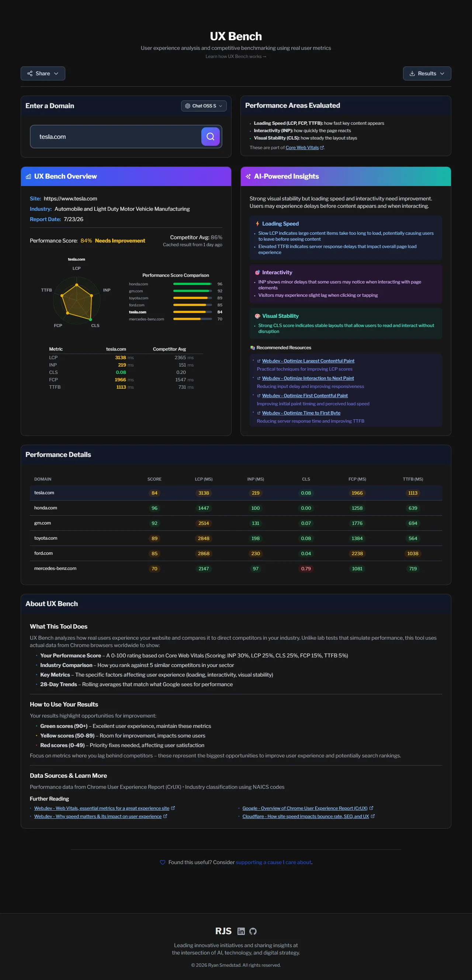Click supporting a cause I care about link
This screenshot has width=472, height=980.
[274, 862]
